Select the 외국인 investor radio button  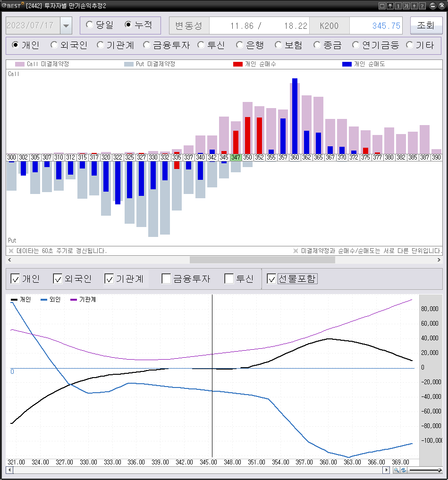coord(54,45)
